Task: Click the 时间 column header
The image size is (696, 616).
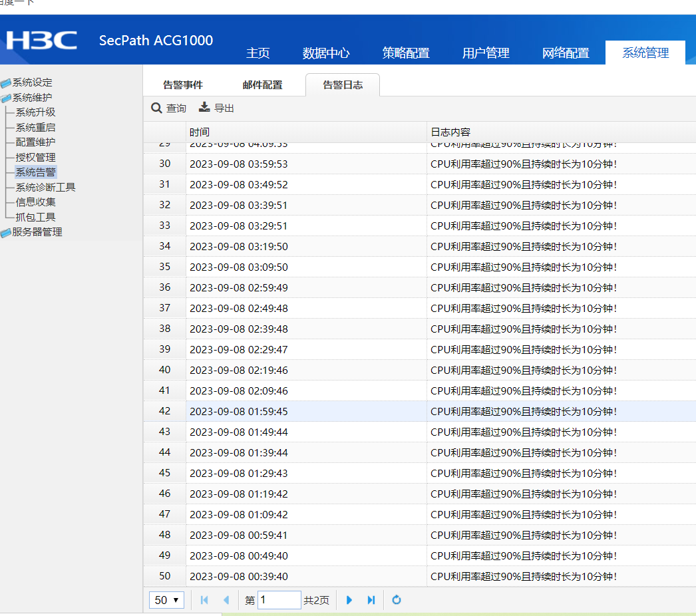Action: 306,132
